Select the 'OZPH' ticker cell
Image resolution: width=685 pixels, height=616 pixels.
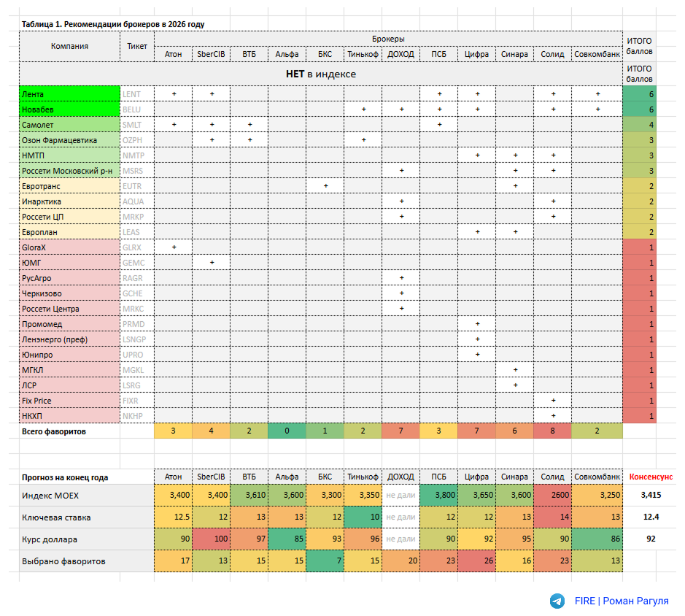137,140
